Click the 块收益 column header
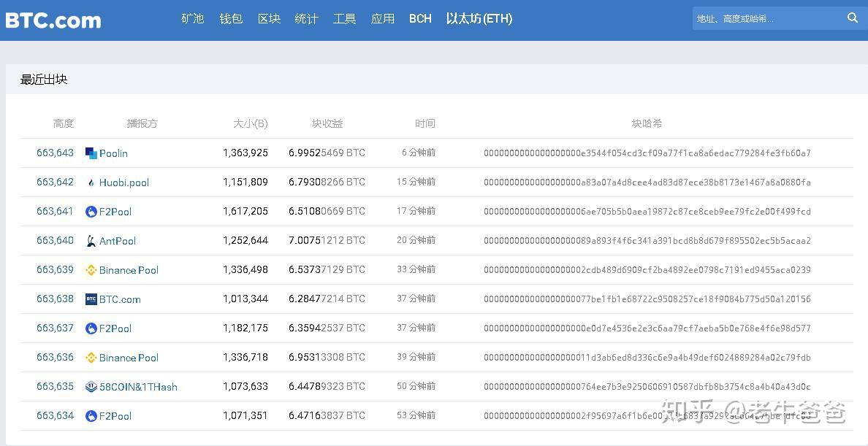 pyautogui.click(x=327, y=123)
